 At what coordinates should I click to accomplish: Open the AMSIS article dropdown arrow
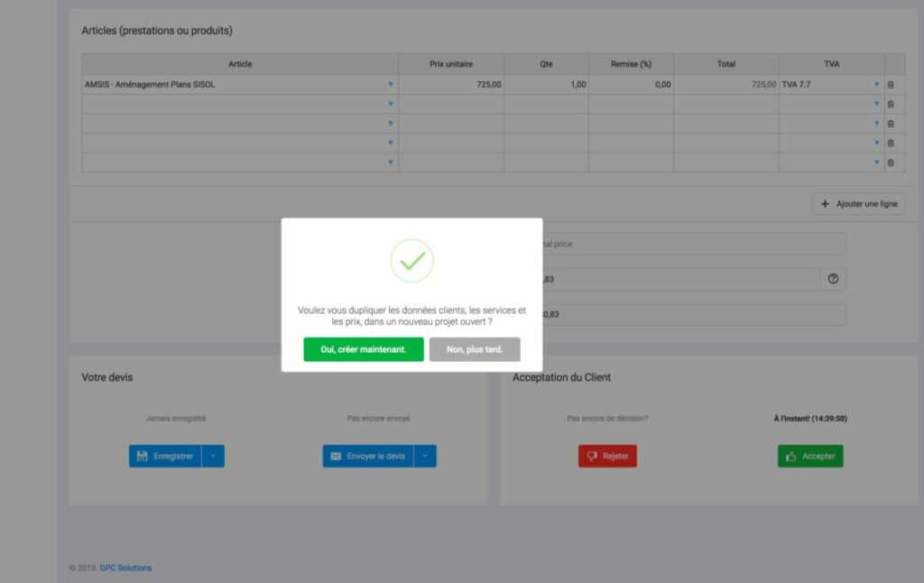[x=390, y=84]
